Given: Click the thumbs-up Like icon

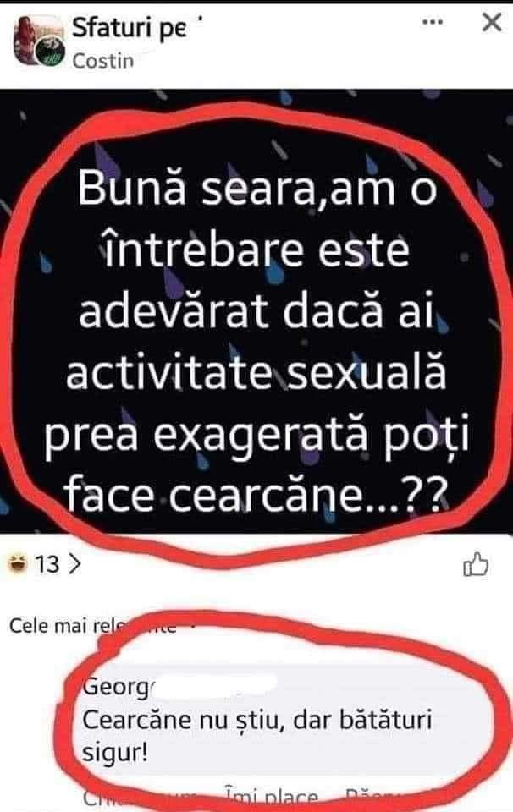Looking at the screenshot, I should point(475,564).
